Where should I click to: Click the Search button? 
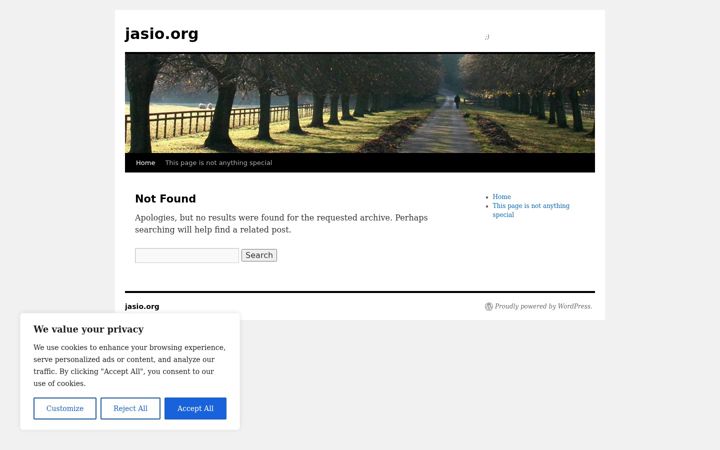(259, 255)
